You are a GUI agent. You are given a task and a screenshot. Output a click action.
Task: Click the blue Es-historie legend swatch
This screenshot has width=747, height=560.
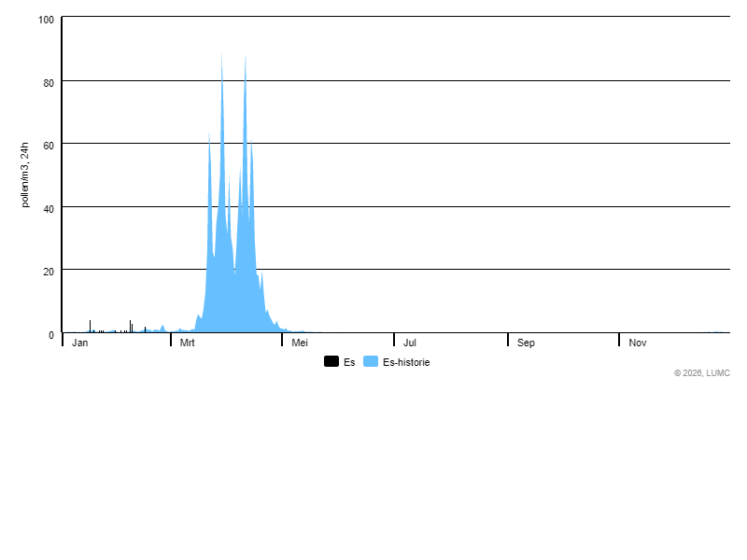(x=371, y=362)
